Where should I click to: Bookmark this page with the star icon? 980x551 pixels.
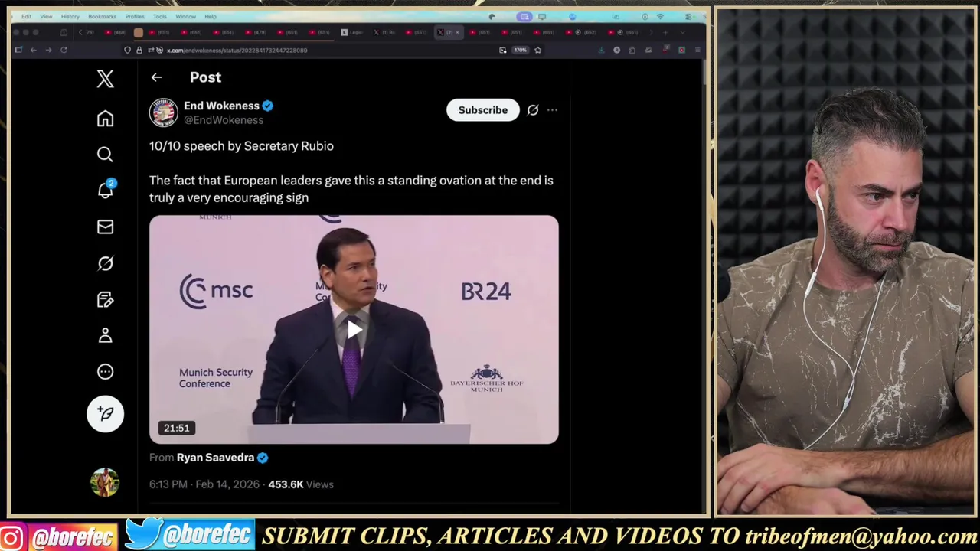(x=537, y=51)
